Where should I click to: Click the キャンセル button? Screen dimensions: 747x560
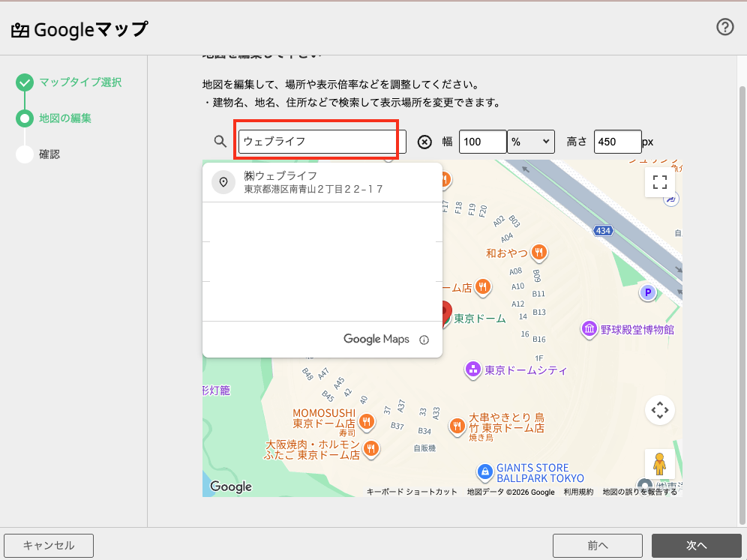pyautogui.click(x=49, y=546)
